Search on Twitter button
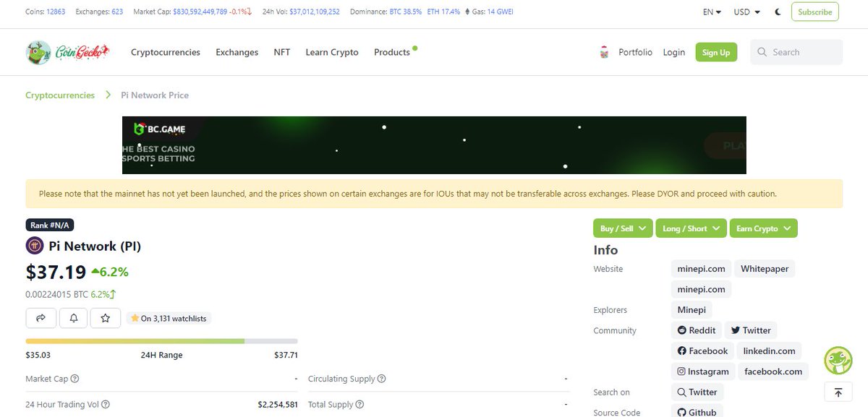Screen dimensions: 868x417 tap(697, 392)
